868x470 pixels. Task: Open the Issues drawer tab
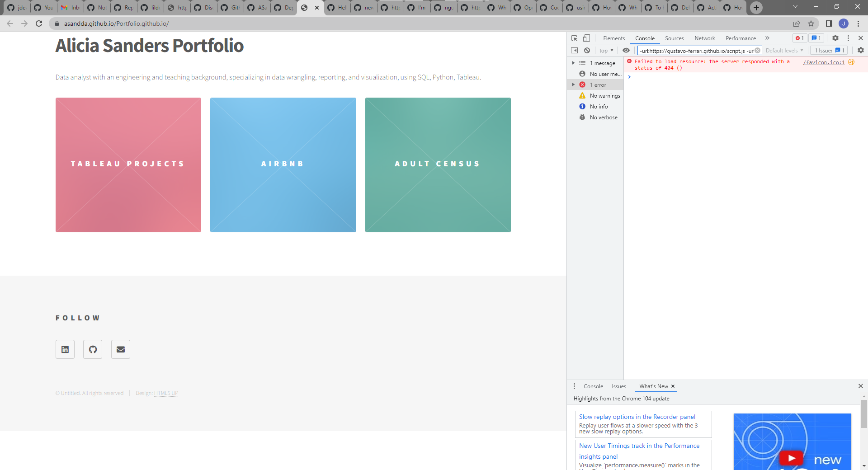tap(619, 386)
